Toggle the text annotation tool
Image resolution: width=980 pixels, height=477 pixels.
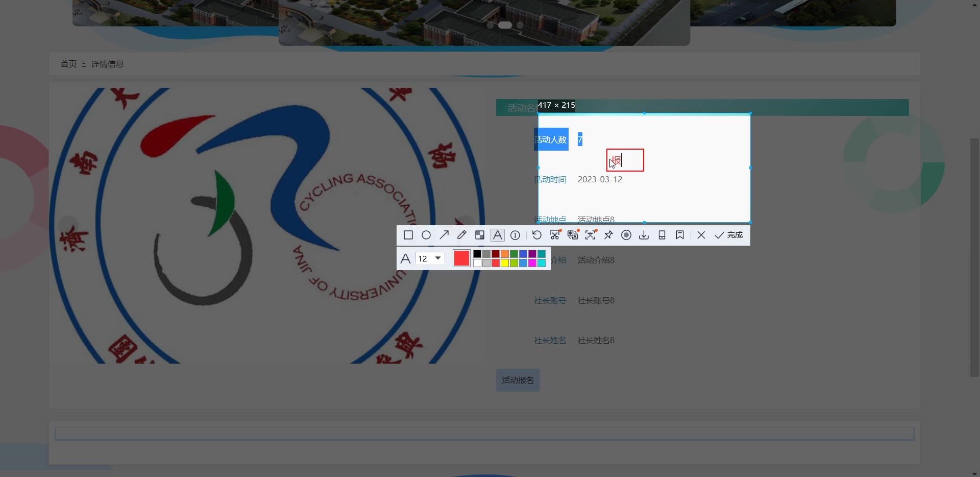(498, 235)
